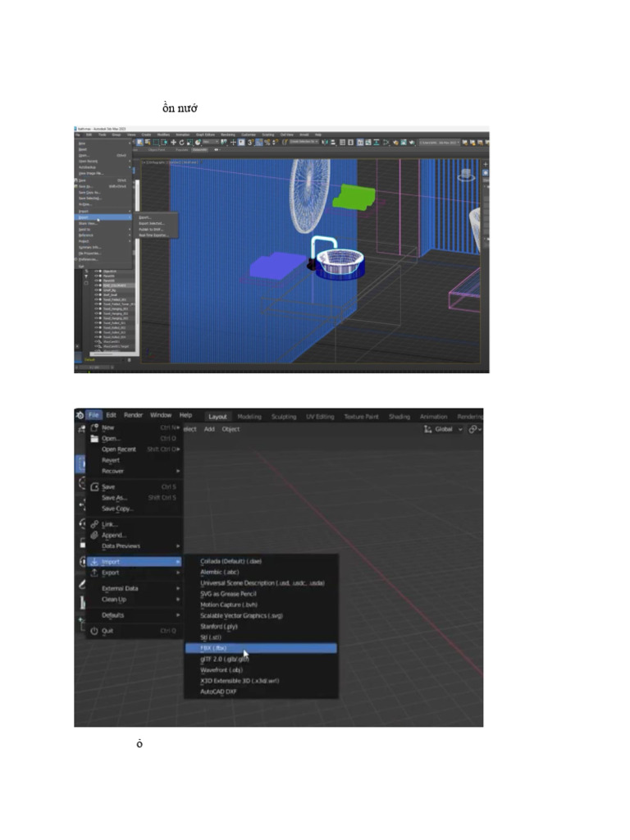The width and height of the screenshot is (630, 840).
Task: Choose Wavefront (.obj) in Blender Import submenu
Action: coord(261,670)
